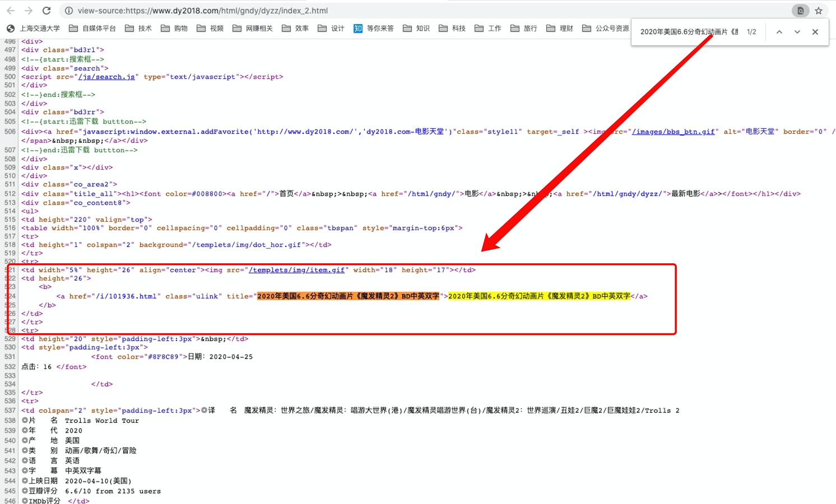Open the 公众号资源 bookmark folder
Screen dimensions: 836x504
(606, 29)
